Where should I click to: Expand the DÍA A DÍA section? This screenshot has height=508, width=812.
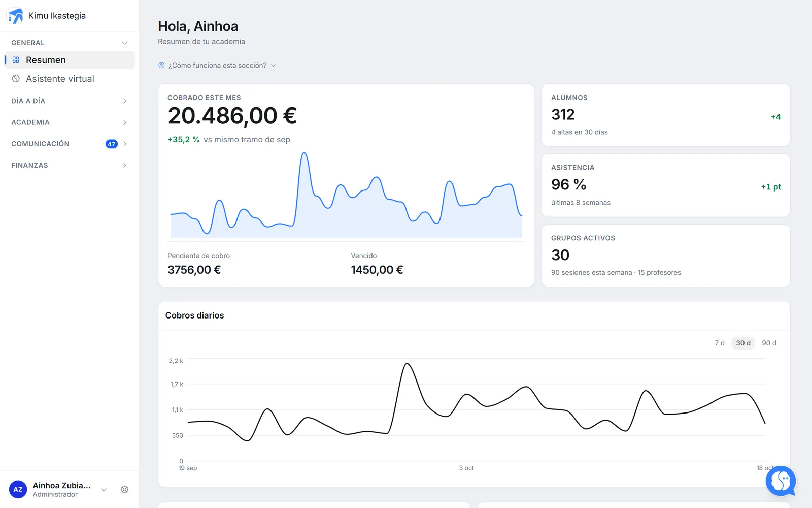(69, 101)
